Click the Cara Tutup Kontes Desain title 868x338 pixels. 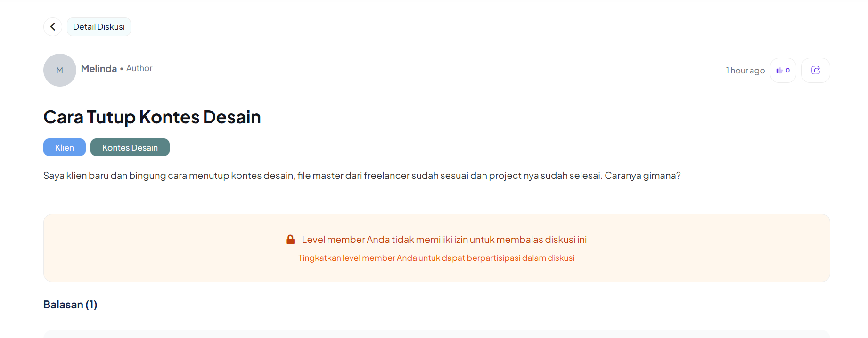[x=152, y=117]
